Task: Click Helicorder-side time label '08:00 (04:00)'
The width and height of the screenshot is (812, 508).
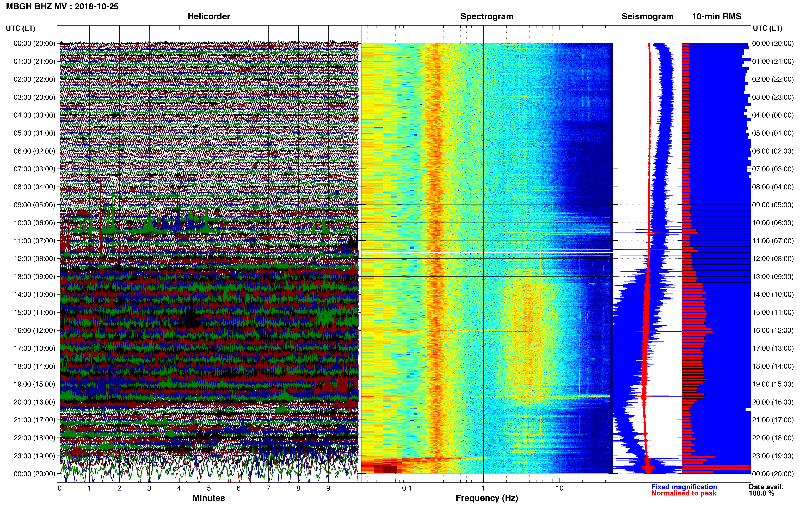Action: 34,187
